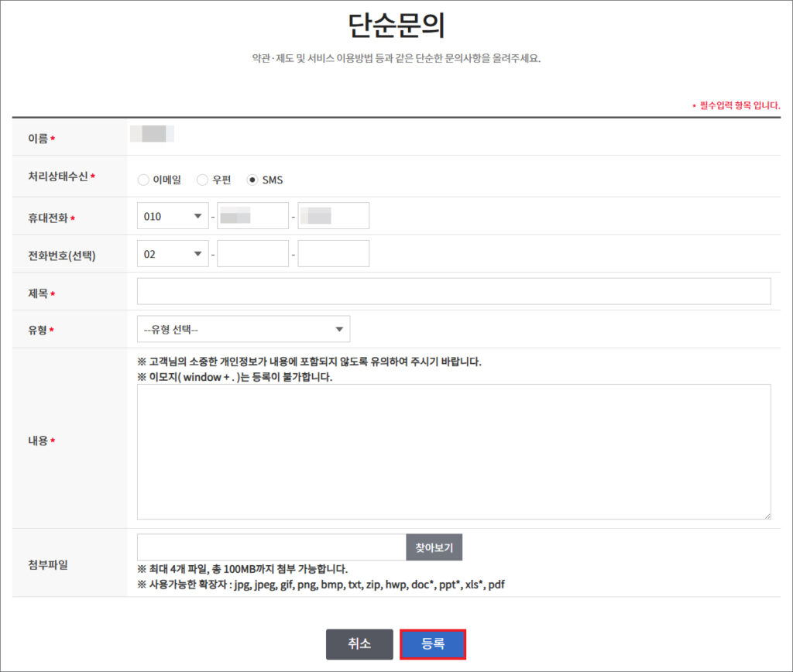Click the 첨부파일 row label
This screenshot has height=672, width=793.
tap(48, 564)
